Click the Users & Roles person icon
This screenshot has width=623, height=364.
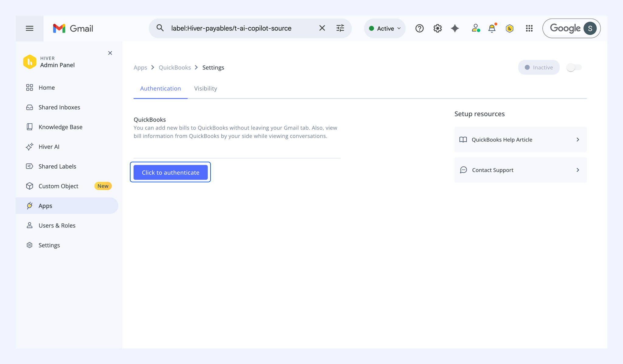coord(30,225)
